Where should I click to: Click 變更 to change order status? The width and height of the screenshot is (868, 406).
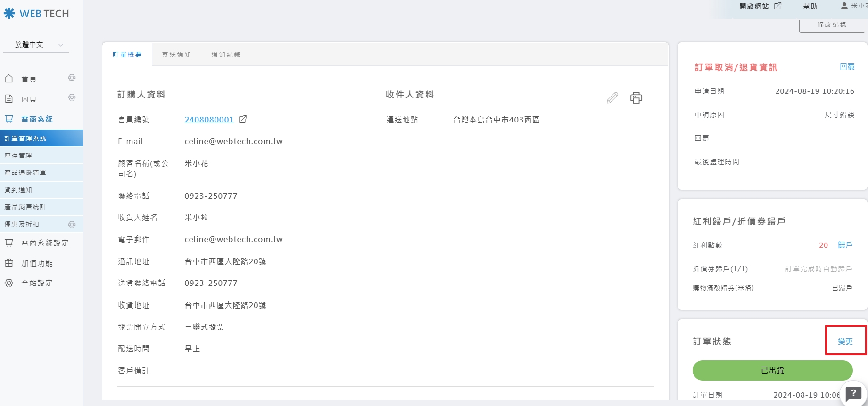(x=845, y=341)
